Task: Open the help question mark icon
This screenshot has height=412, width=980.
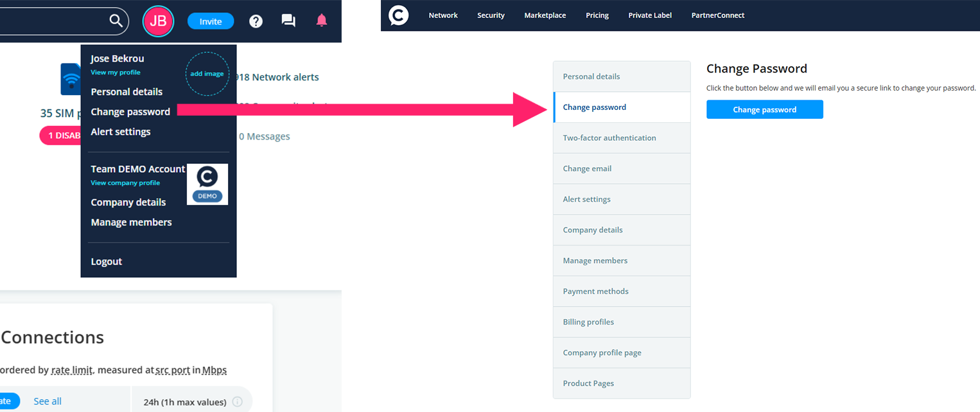Action: pyautogui.click(x=256, y=21)
